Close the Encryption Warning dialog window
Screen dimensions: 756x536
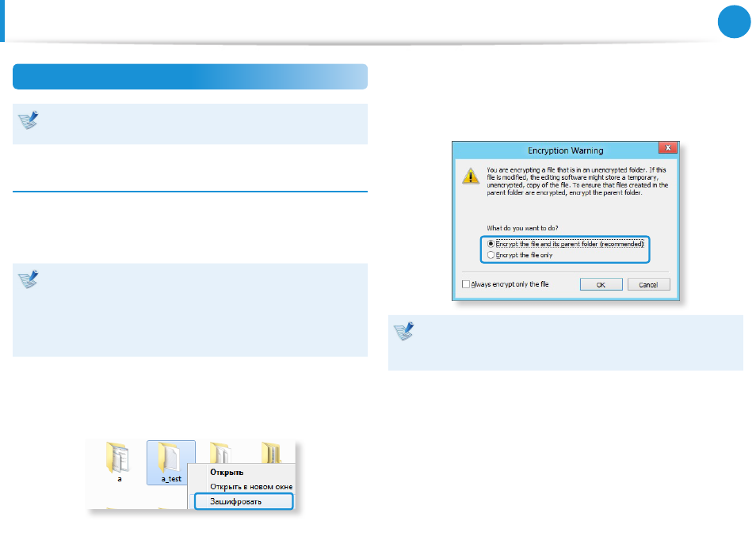click(668, 148)
